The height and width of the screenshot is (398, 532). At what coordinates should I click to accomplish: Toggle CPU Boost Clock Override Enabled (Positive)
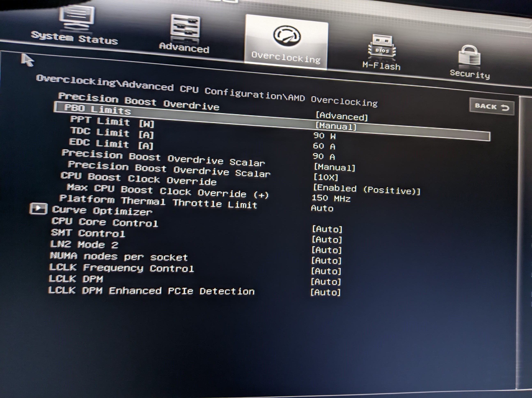pos(366,189)
